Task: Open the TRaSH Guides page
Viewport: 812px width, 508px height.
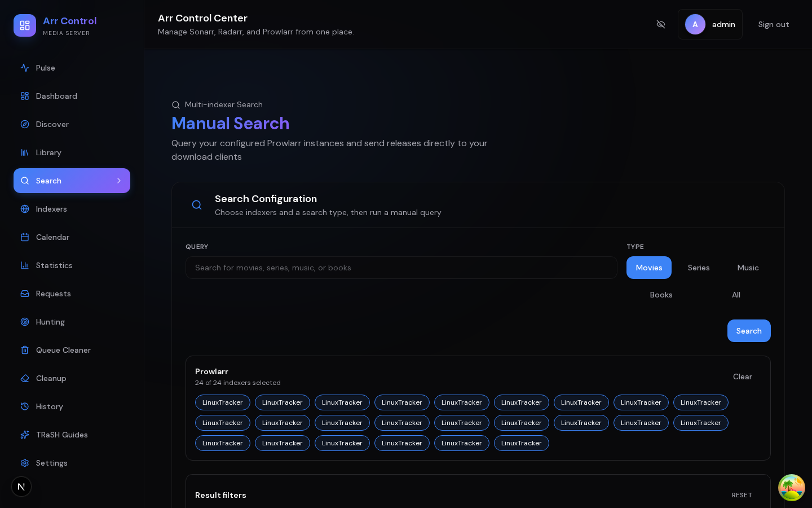Action: (72, 435)
